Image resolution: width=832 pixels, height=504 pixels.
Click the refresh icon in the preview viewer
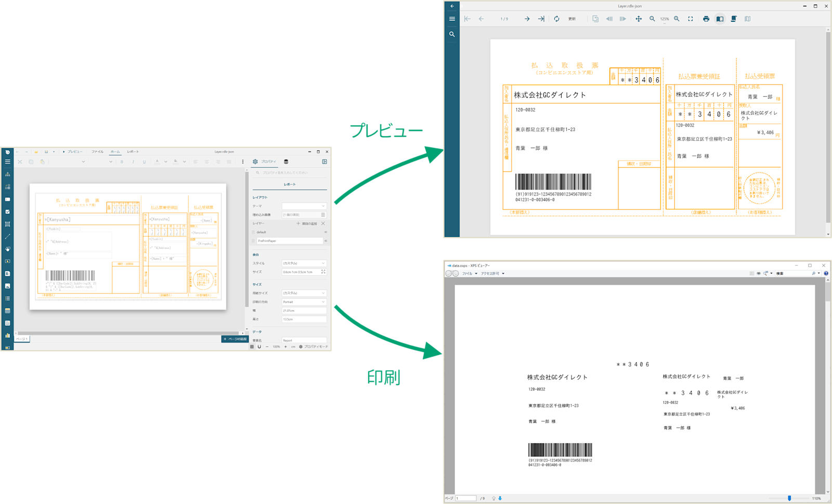(x=556, y=19)
